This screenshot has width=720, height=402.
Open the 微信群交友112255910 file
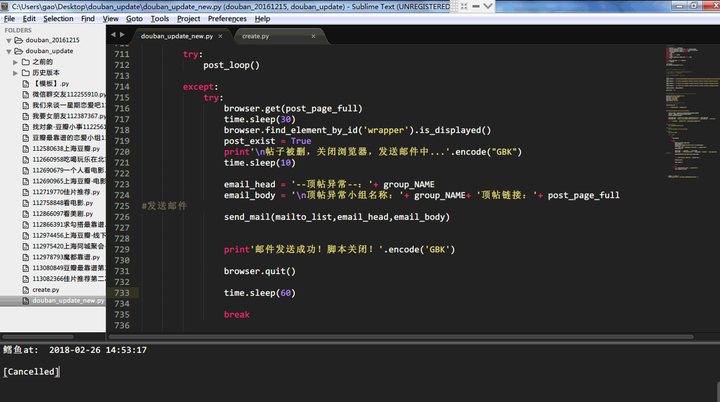pos(69,95)
